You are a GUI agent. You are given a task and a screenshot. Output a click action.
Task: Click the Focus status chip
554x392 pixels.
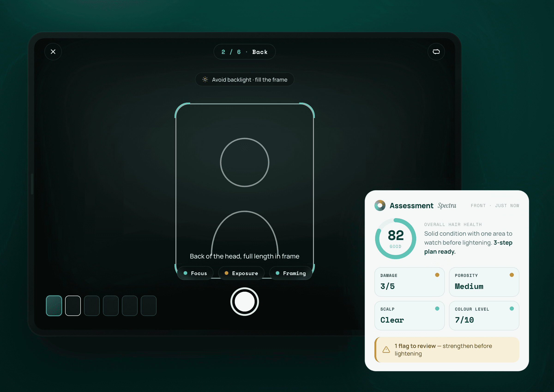point(195,273)
